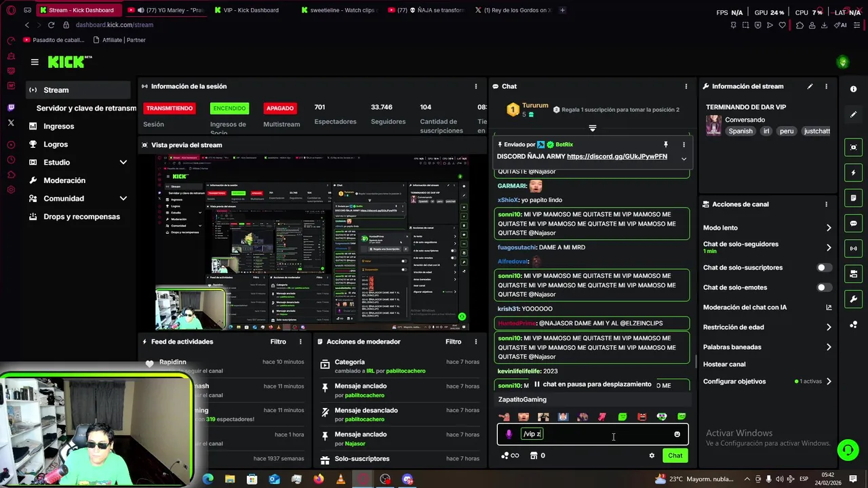
Task: Open the three-dot menu of Información del stream
Action: click(826, 87)
